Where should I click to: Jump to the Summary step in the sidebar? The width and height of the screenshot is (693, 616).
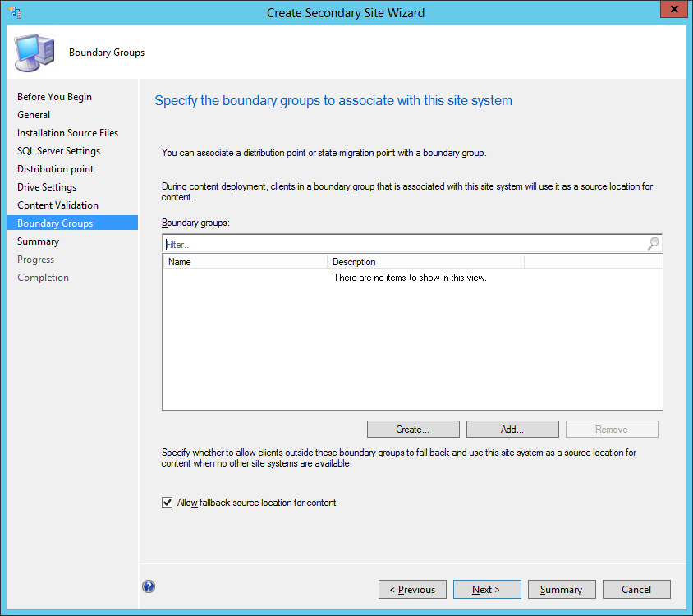tap(38, 241)
